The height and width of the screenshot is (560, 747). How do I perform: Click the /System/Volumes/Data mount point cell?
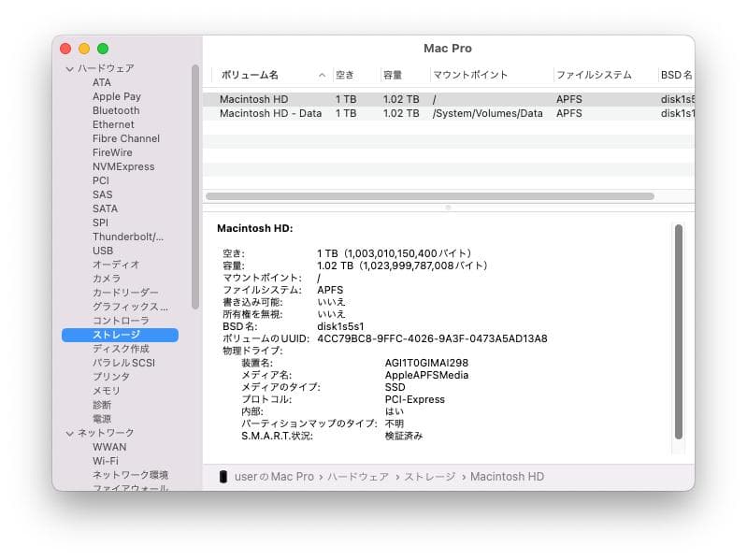click(487, 113)
